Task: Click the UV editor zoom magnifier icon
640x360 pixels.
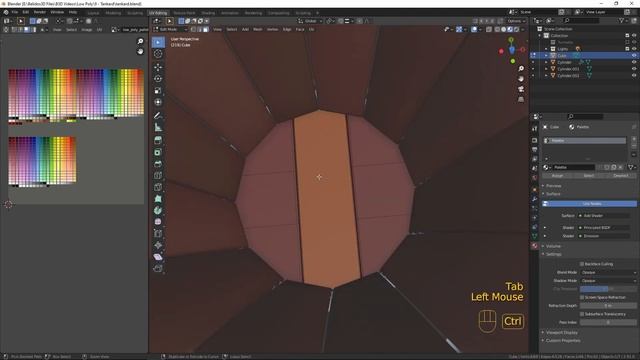Action: 140,41
